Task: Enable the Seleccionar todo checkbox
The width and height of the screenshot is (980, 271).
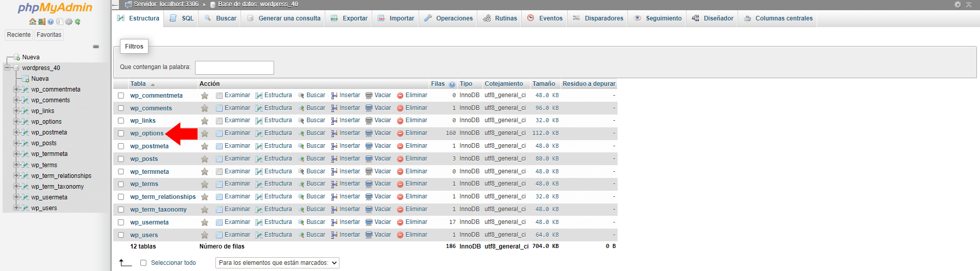Action: [x=143, y=263]
